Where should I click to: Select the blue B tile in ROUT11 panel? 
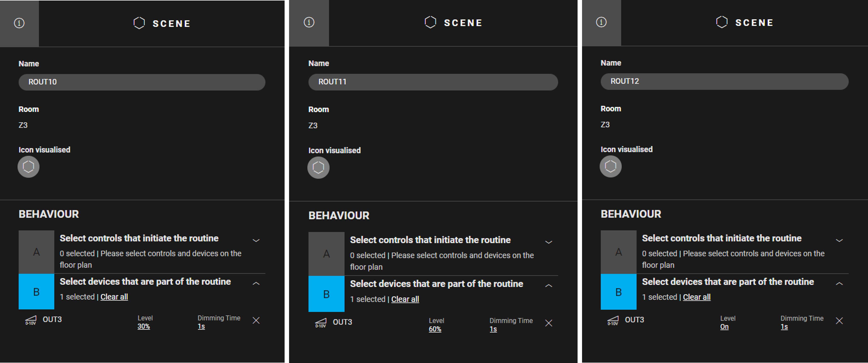pyautogui.click(x=326, y=294)
